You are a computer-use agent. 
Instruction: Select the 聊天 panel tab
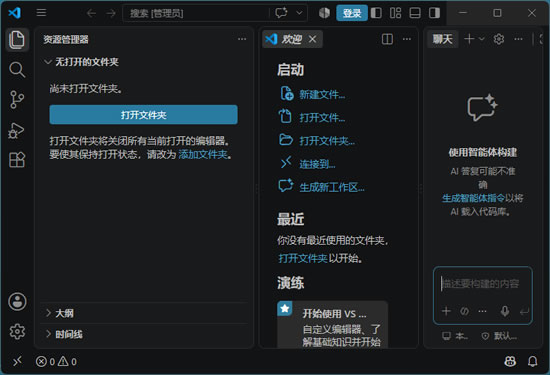point(443,39)
